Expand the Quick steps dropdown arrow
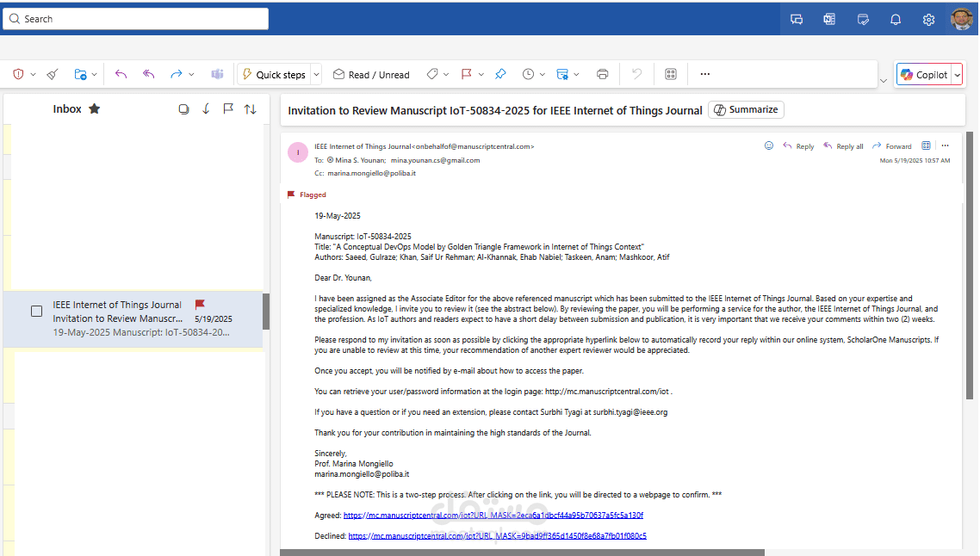Image resolution: width=980 pixels, height=556 pixels. 316,75
